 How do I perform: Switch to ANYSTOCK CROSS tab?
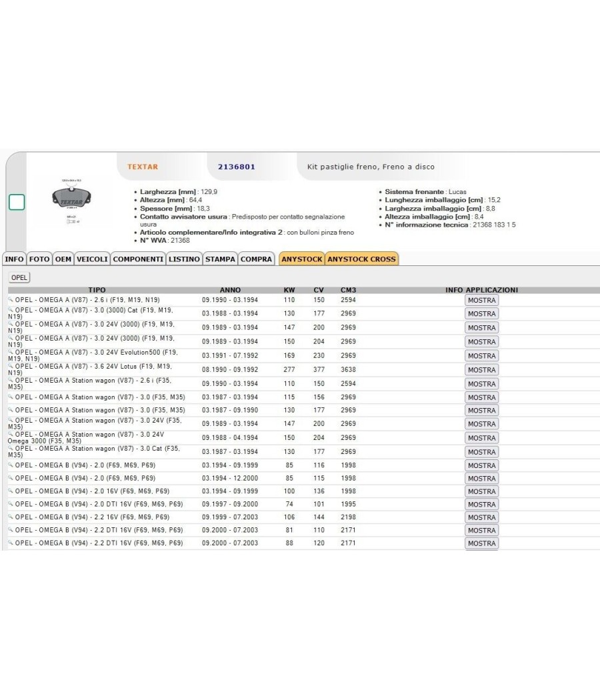(x=361, y=259)
